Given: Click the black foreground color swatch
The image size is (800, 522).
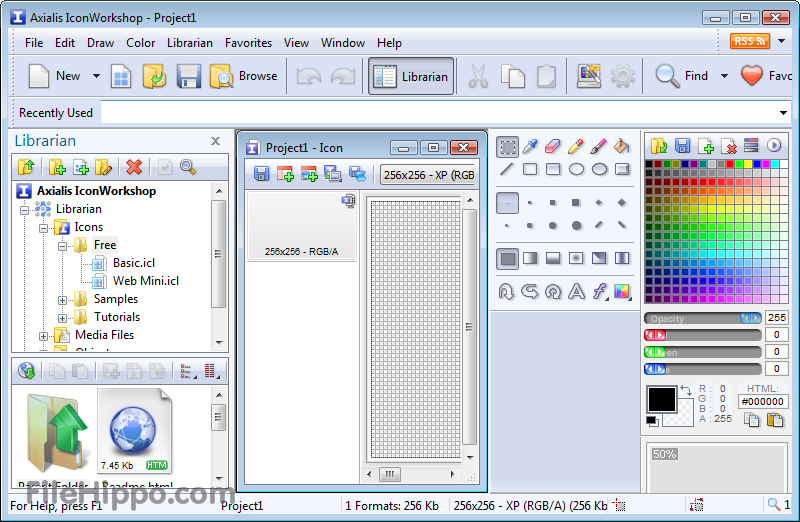Looking at the screenshot, I should point(662,399).
